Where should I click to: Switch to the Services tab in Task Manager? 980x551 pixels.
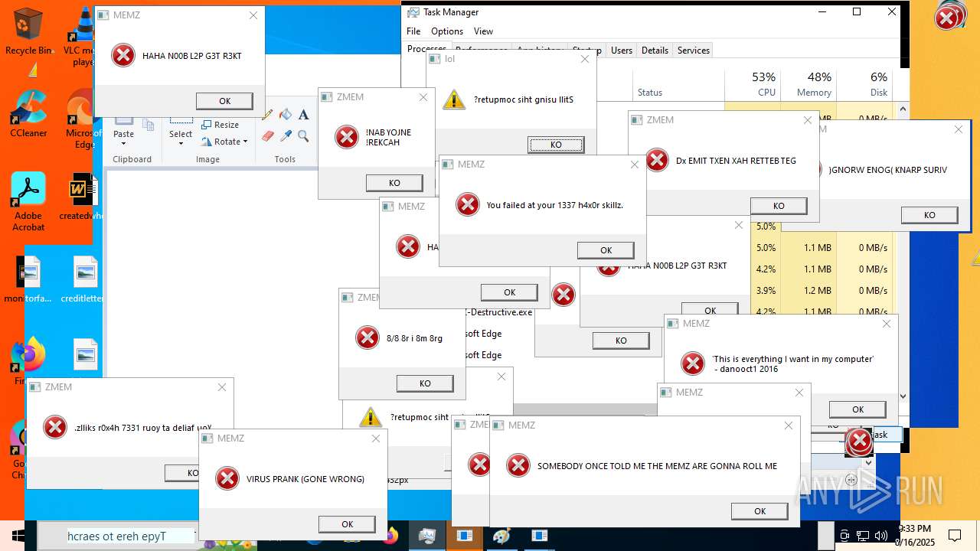(x=694, y=51)
